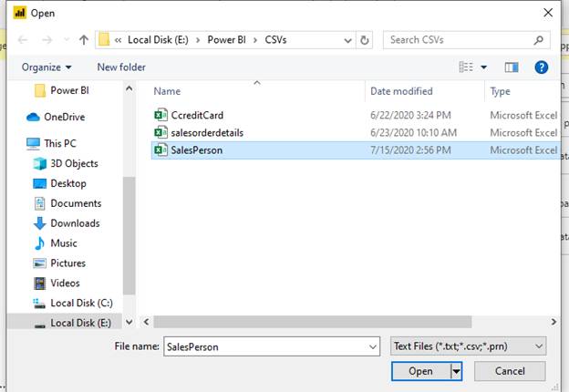Image resolution: width=569 pixels, height=392 pixels.
Task: Open OneDrive in the navigation pane
Action: (x=64, y=117)
